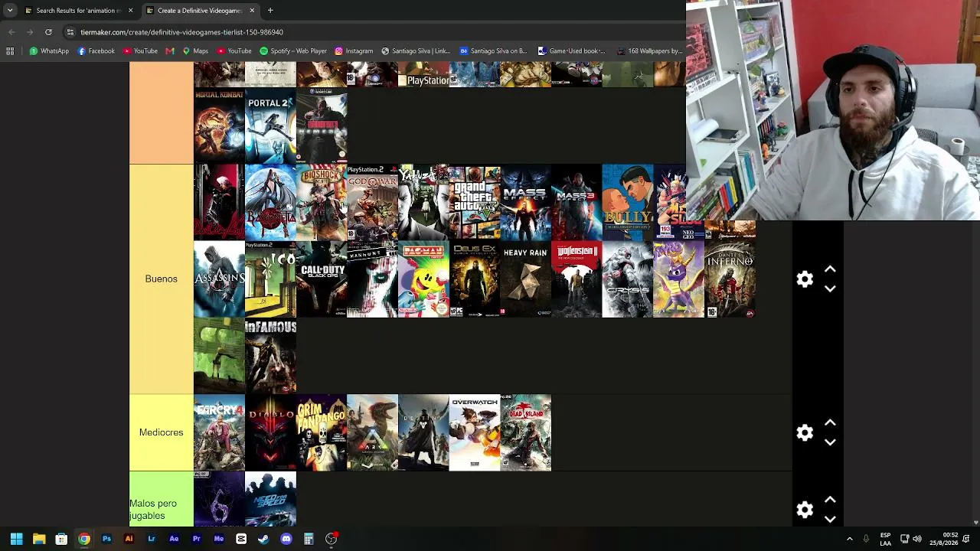Viewport: 980px width, 551px height.
Task: Close the Create a Definitive Videogame tab
Action: 252,11
